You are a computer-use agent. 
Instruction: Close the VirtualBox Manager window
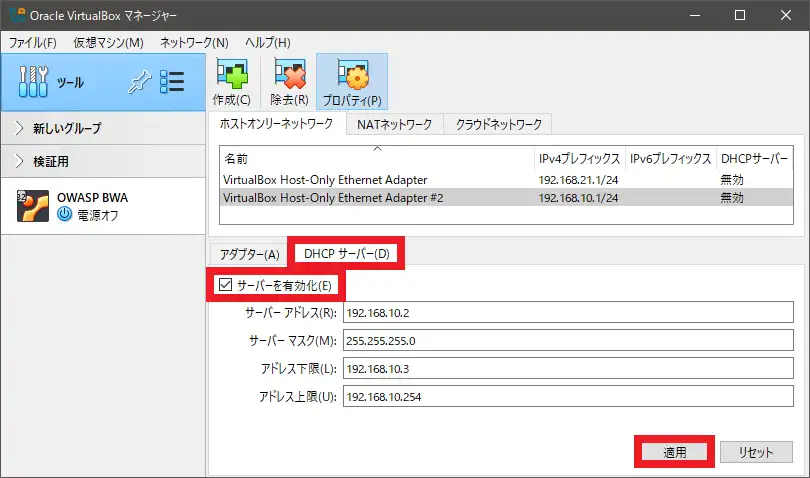tap(786, 15)
